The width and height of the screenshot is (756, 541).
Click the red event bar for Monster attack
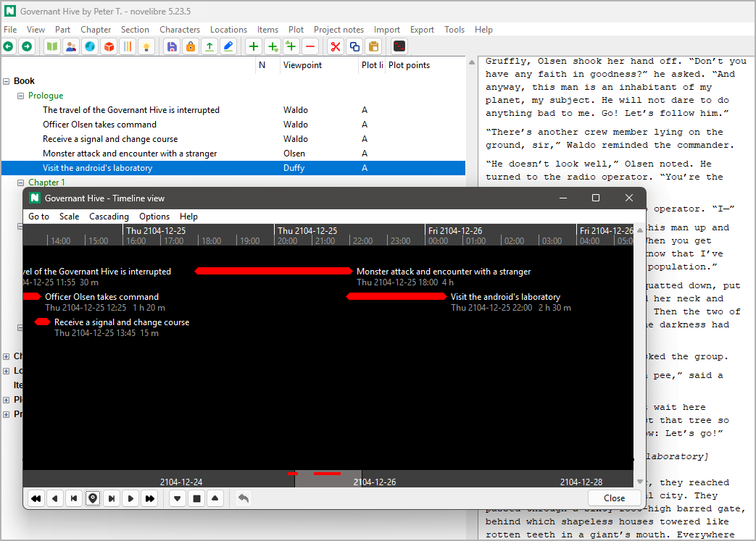273,271
